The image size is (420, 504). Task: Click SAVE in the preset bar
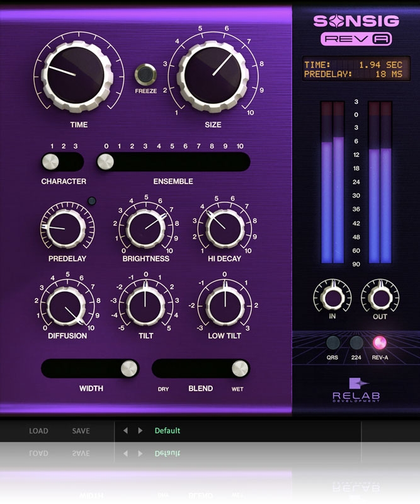81,431
